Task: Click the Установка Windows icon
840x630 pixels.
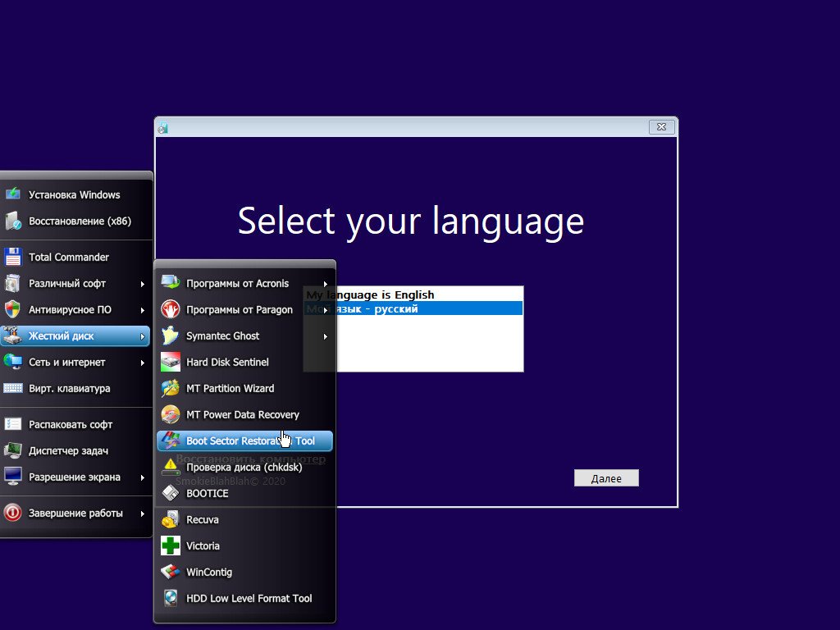Action: coord(13,194)
